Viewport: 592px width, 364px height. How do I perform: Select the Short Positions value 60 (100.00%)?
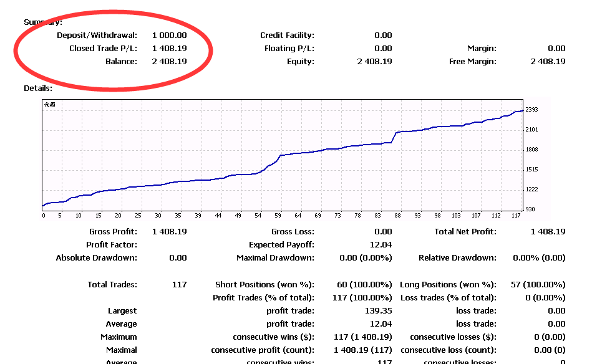tap(364, 285)
